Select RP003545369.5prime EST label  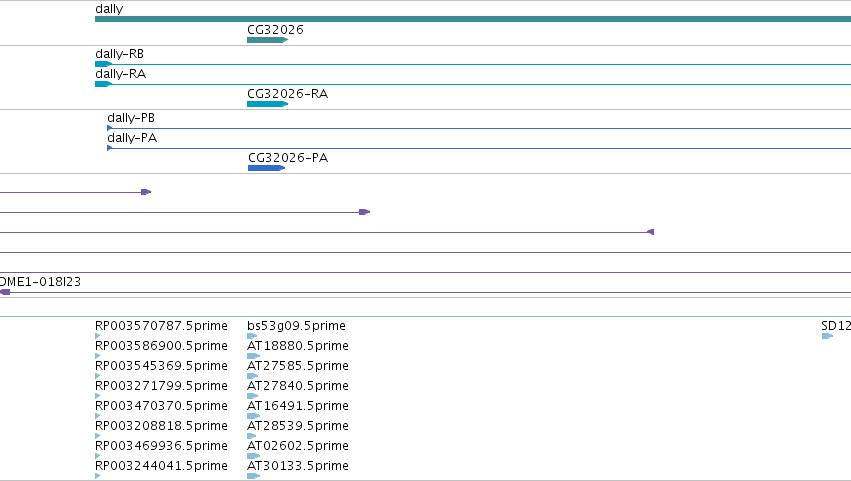[x=161, y=366]
